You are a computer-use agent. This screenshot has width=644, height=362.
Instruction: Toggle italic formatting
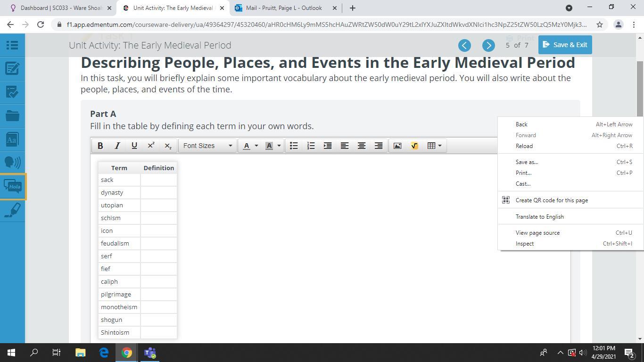pyautogui.click(x=117, y=146)
